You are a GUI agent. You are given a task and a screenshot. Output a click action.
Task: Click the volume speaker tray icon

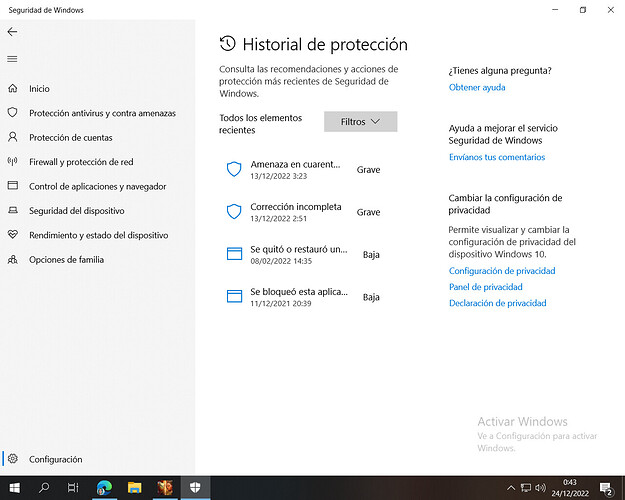tap(540, 487)
